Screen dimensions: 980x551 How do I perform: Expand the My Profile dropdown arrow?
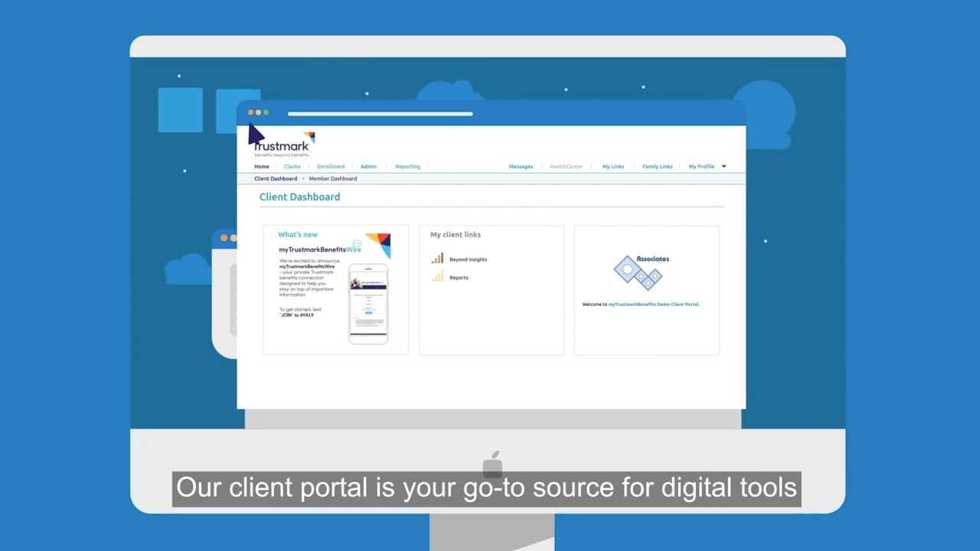724,166
